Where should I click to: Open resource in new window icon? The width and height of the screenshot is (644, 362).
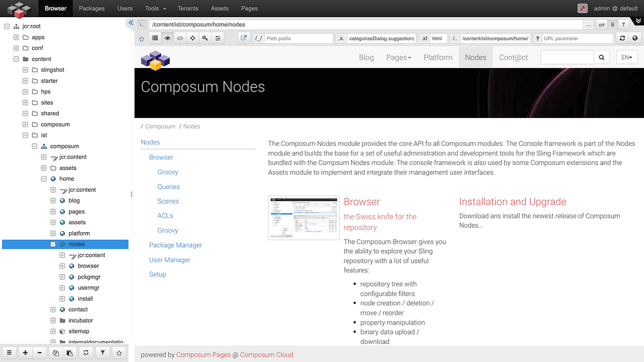coord(244,38)
